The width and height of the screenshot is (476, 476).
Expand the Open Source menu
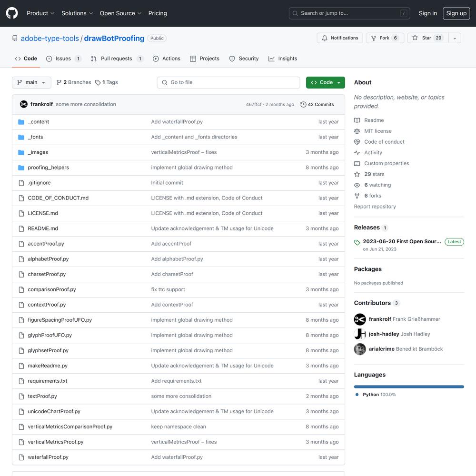(120, 13)
